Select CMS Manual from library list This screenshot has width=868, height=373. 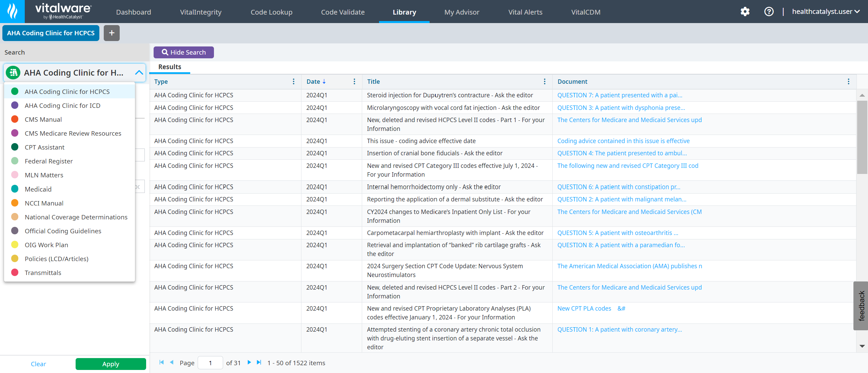43,119
